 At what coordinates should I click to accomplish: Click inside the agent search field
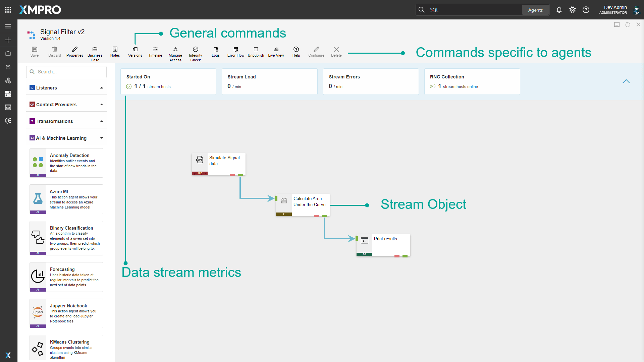pos(66,72)
